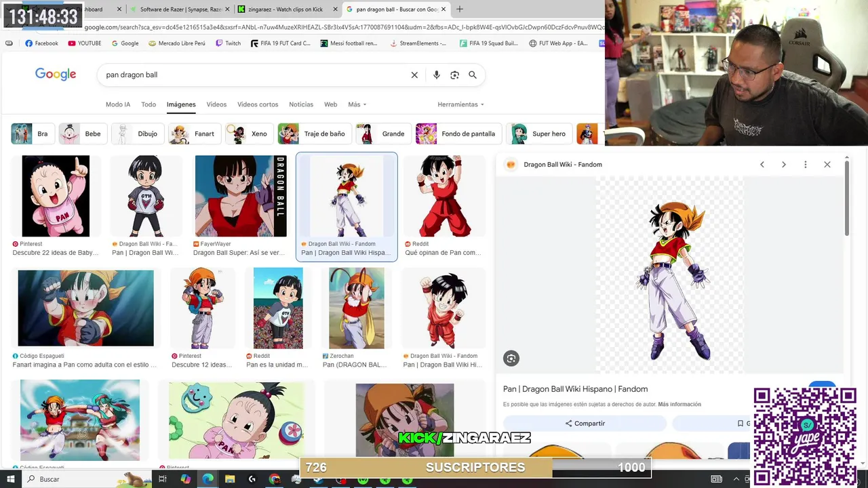Open the Google bookmark
Screen dimensions: 868x488
pos(124,43)
